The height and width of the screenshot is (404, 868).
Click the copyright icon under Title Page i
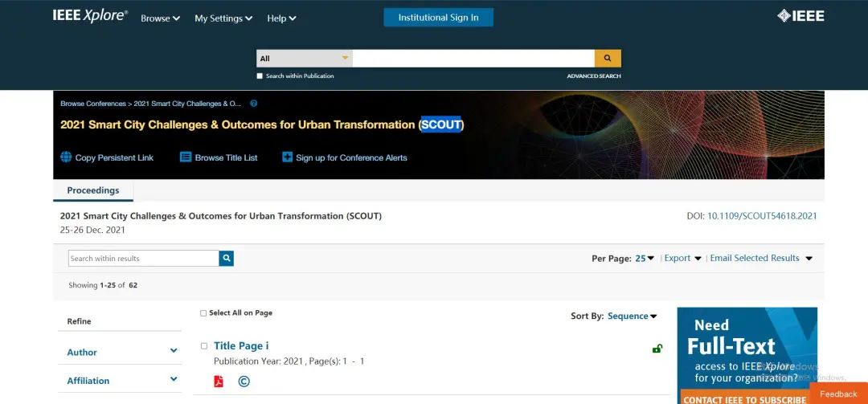[x=244, y=382]
